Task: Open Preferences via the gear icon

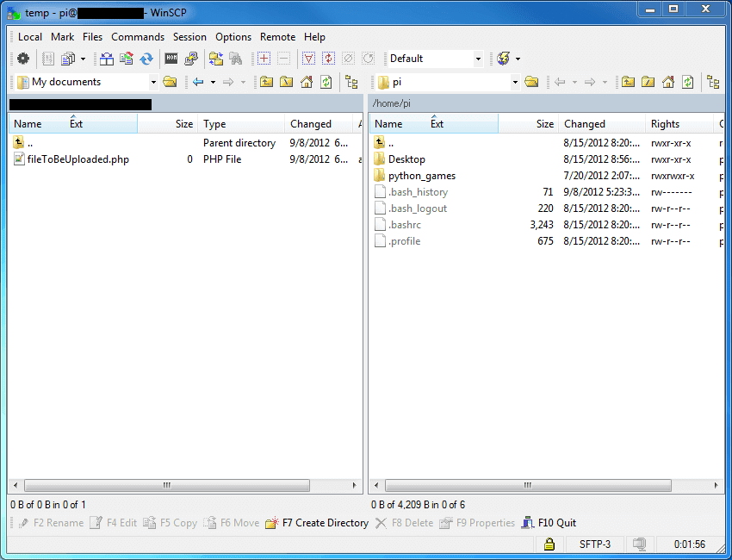Action: [23, 59]
